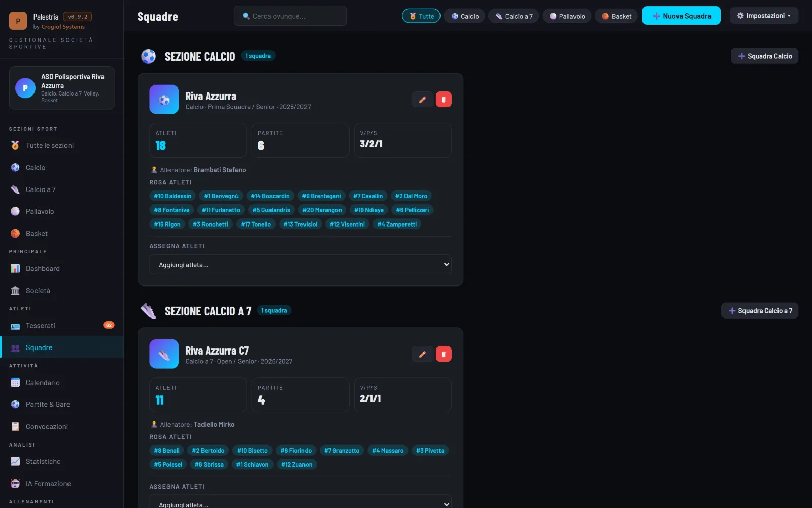This screenshot has width=812, height=508.
Task: Open Dashboard from the sidebar
Action: [62, 268]
